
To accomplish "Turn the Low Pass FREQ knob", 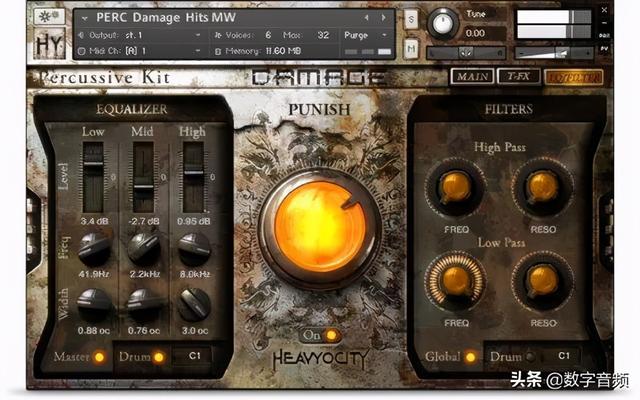I will pyautogui.click(x=456, y=282).
